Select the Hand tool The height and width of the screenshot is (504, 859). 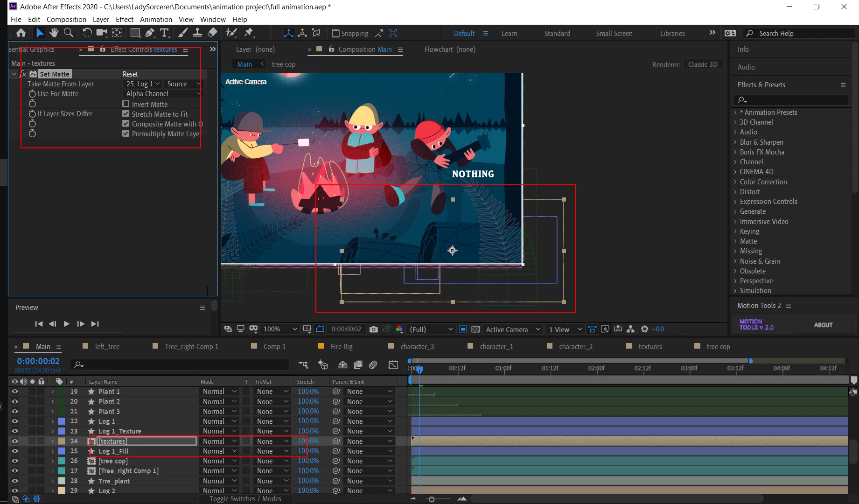pyautogui.click(x=54, y=33)
